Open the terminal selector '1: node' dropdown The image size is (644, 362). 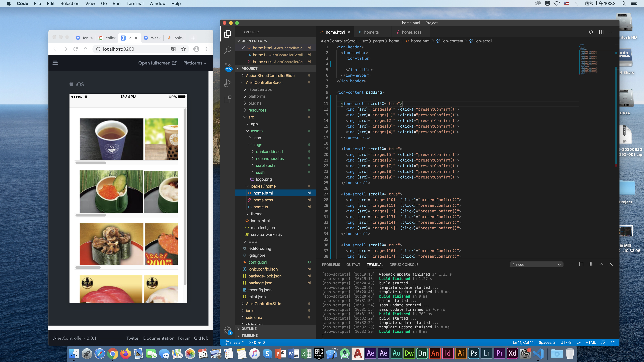click(536, 265)
